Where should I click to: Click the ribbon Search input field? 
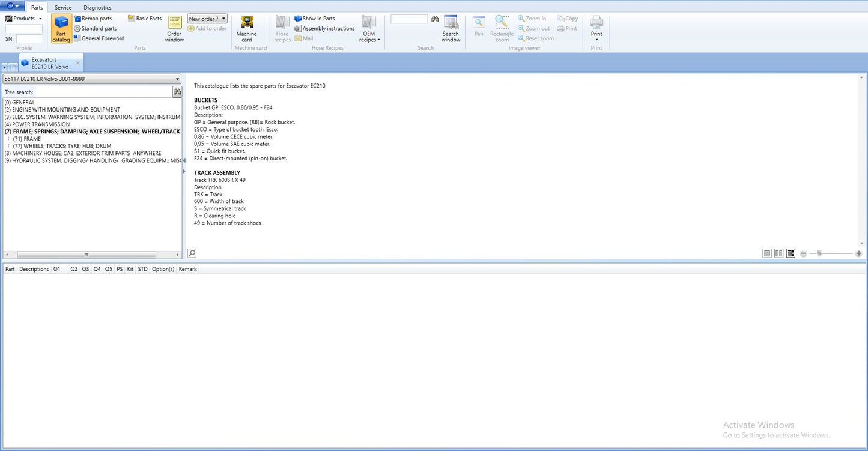pos(409,19)
